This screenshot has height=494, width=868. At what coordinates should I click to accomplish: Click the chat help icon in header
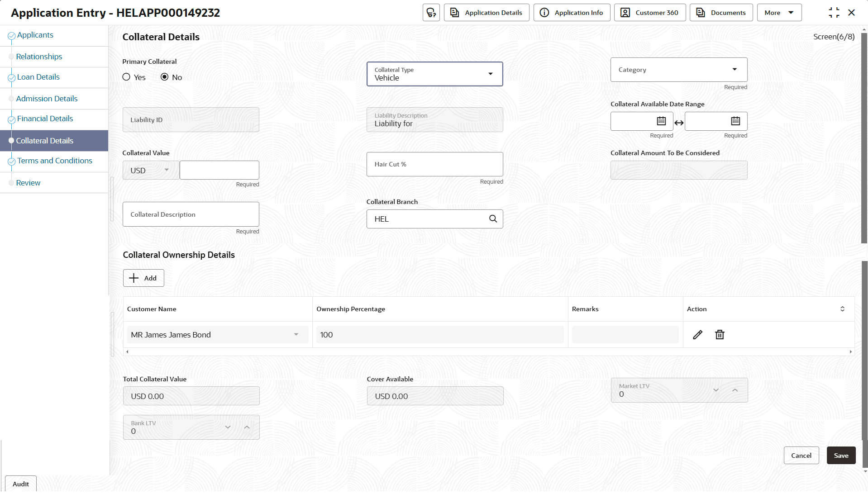[431, 13]
